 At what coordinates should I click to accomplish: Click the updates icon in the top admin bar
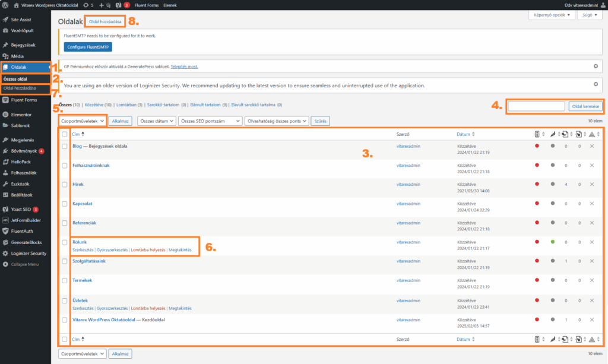click(x=88, y=5)
